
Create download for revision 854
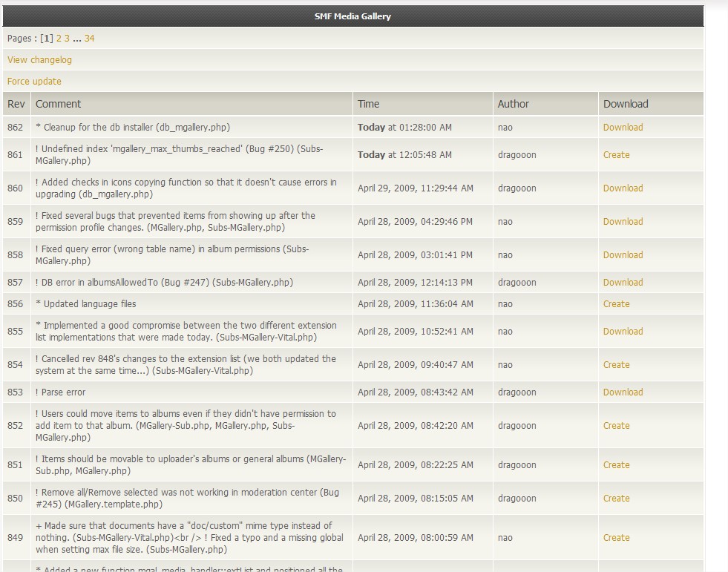click(617, 364)
